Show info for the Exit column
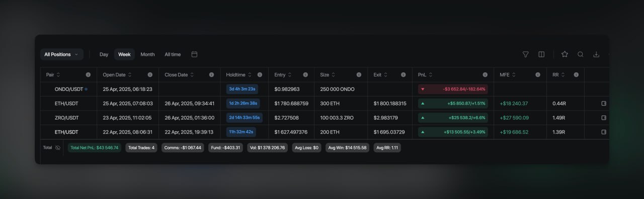 point(403,75)
